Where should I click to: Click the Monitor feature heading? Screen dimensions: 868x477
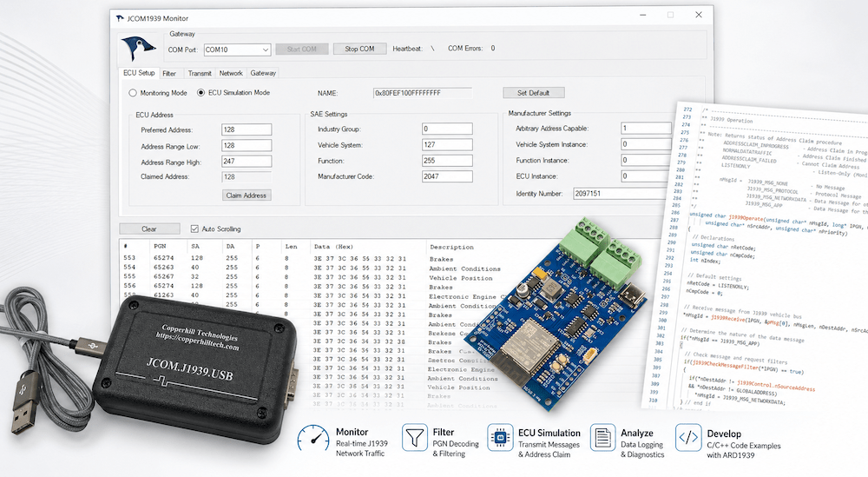pyautogui.click(x=352, y=432)
